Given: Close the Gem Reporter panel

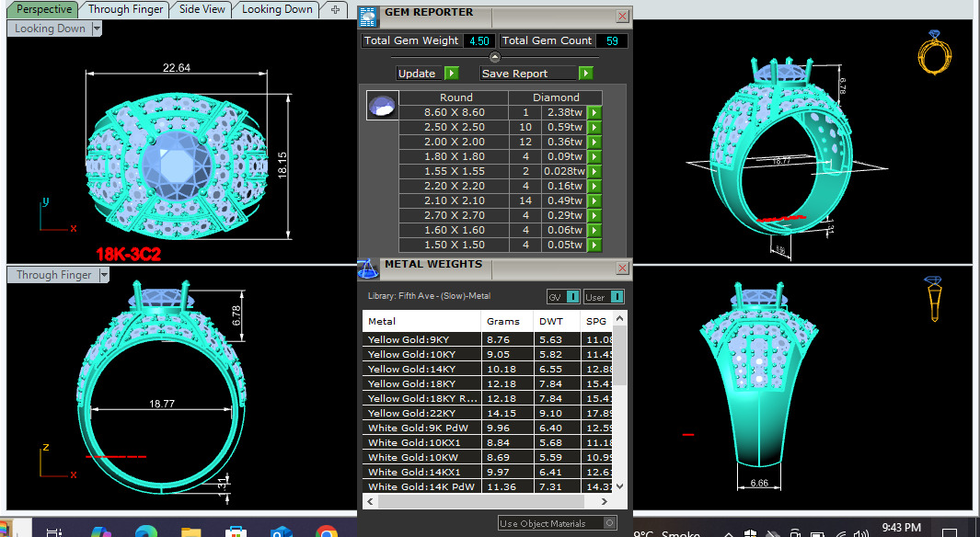Looking at the screenshot, I should [622, 17].
